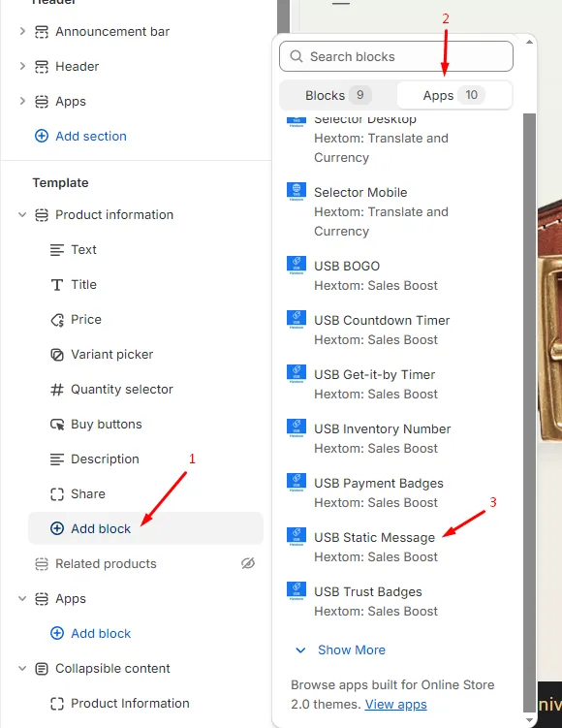Click the Header section icon

tap(42, 66)
